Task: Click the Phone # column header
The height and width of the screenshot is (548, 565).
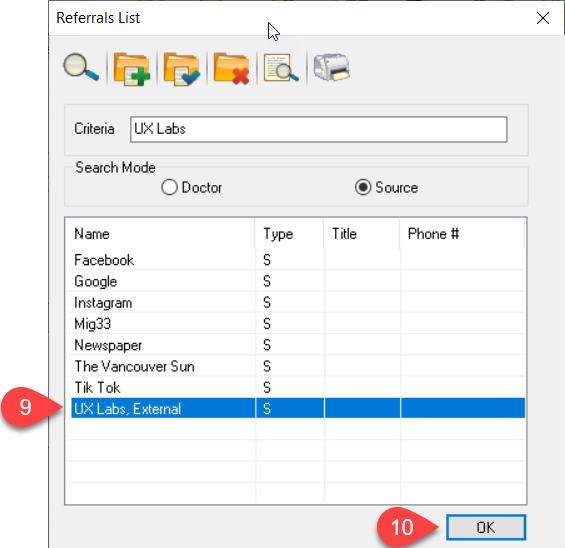Action: click(x=462, y=234)
